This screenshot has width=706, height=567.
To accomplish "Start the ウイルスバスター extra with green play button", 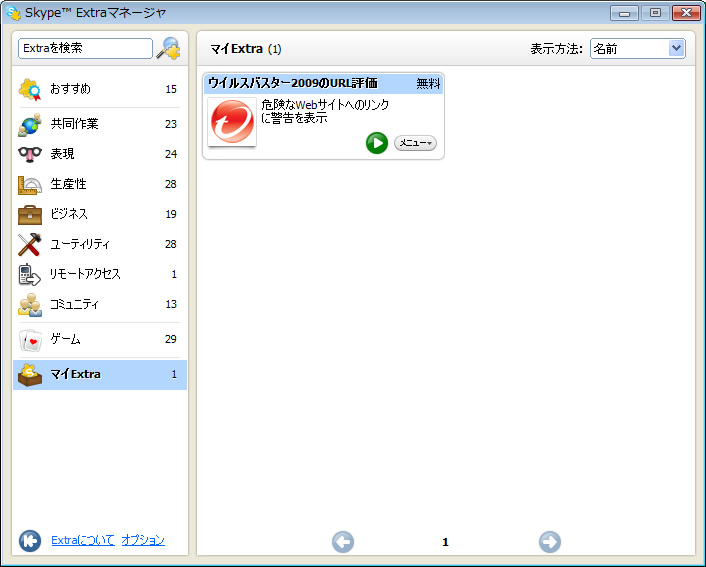I will (376, 143).
